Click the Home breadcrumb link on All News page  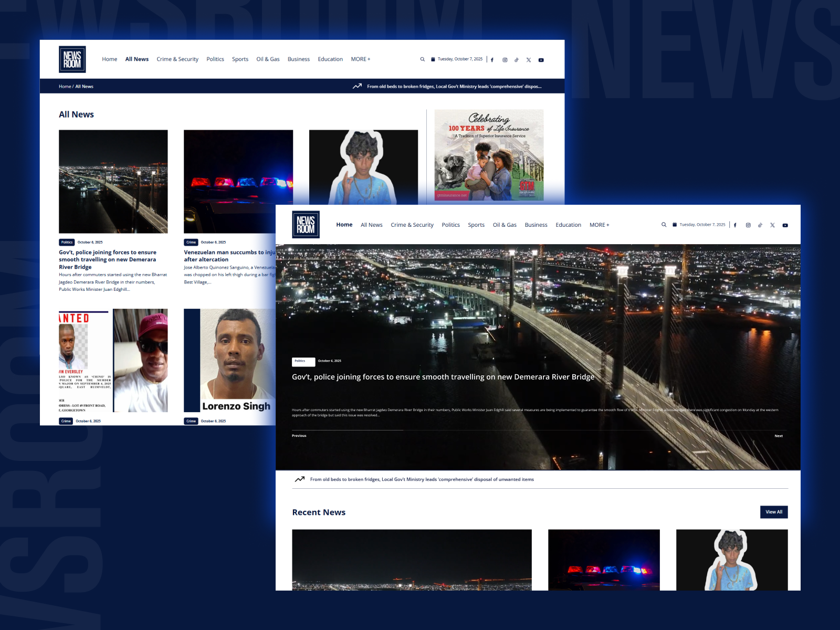[65, 87]
